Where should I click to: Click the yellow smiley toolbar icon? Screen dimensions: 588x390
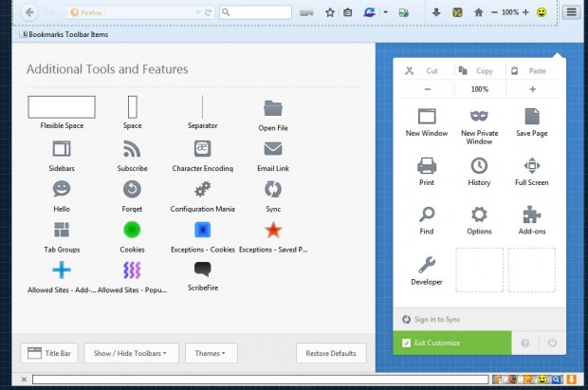pyautogui.click(x=542, y=12)
